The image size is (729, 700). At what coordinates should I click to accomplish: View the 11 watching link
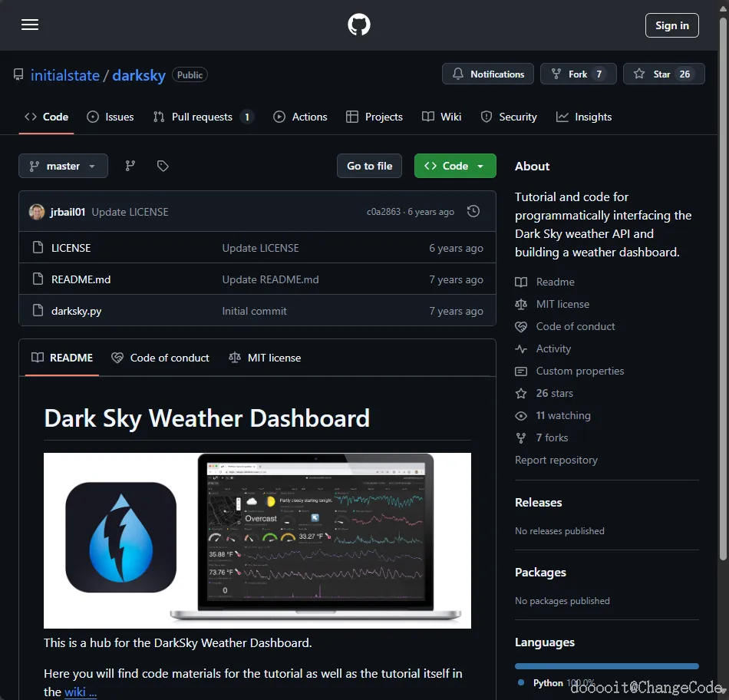tap(563, 416)
